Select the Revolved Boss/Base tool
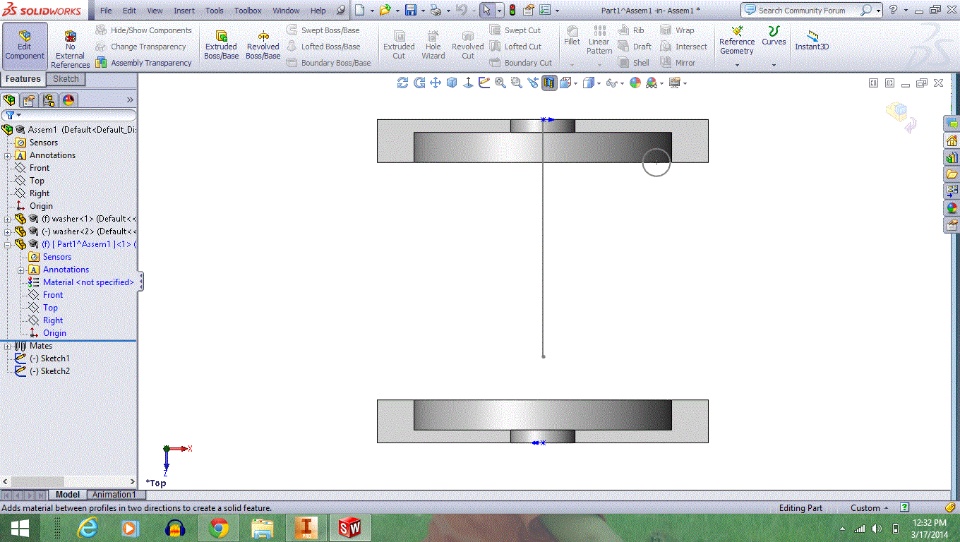 pyautogui.click(x=263, y=45)
